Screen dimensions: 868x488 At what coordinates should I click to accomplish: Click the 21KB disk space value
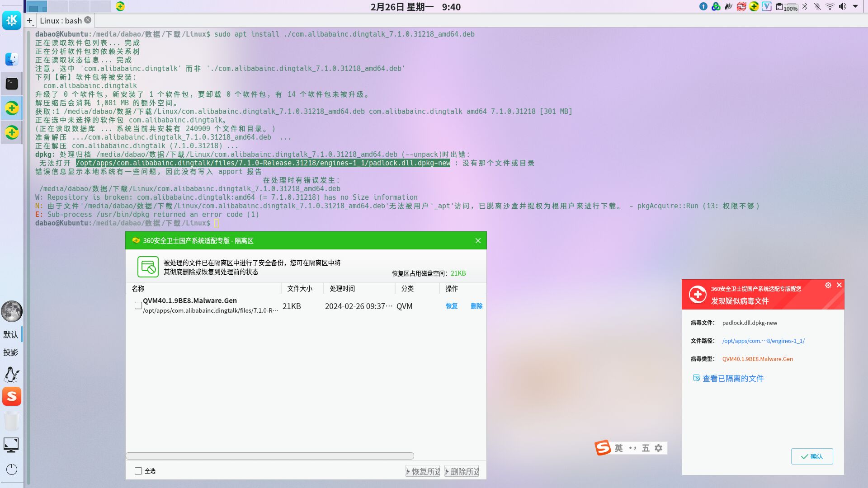click(458, 273)
